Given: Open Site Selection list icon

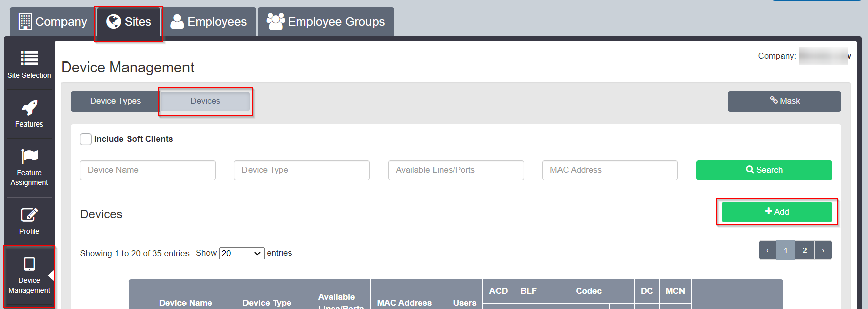Looking at the screenshot, I should coord(29,58).
